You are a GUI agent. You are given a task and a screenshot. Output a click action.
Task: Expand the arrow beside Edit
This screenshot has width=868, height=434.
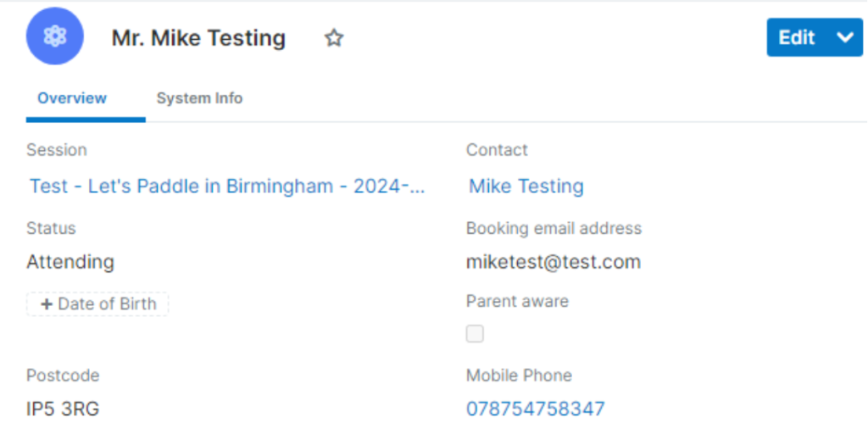(844, 38)
